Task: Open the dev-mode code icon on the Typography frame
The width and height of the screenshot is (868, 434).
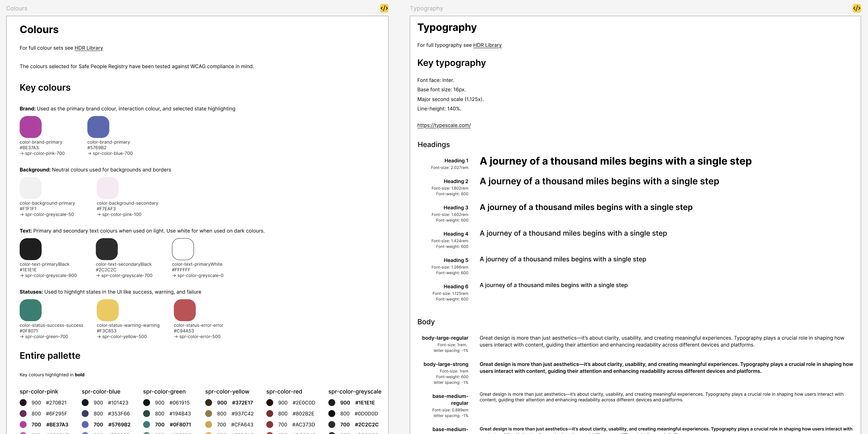Action: (857, 8)
